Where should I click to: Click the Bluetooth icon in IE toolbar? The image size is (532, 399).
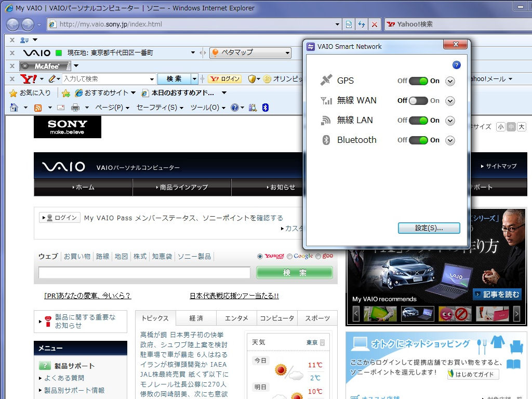pos(265,108)
